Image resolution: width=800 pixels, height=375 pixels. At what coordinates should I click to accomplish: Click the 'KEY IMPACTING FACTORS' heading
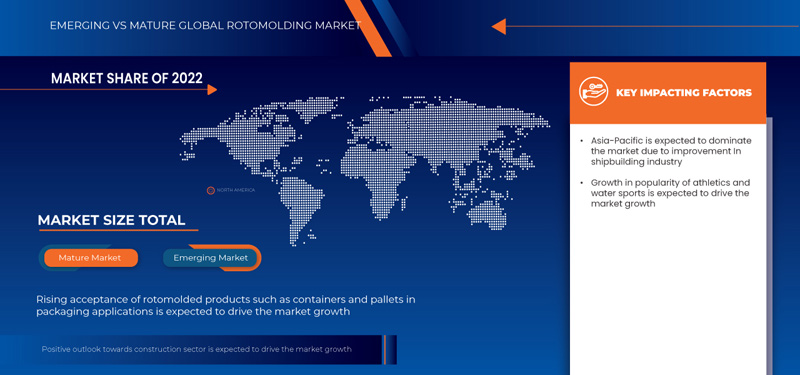pos(684,93)
